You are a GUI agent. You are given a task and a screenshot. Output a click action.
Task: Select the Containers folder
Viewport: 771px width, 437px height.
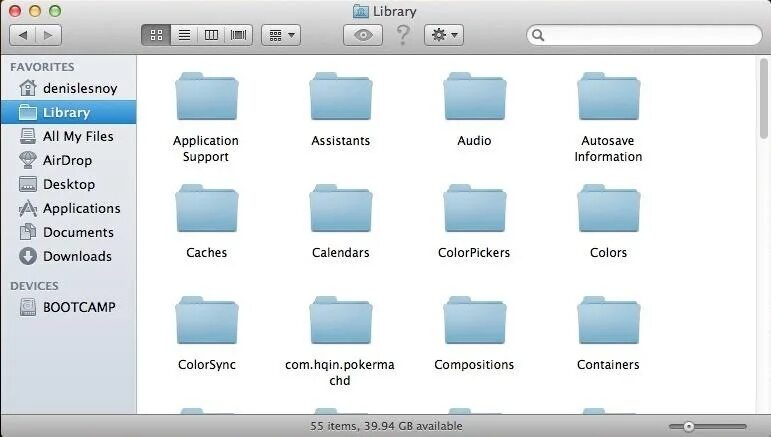pyautogui.click(x=609, y=321)
